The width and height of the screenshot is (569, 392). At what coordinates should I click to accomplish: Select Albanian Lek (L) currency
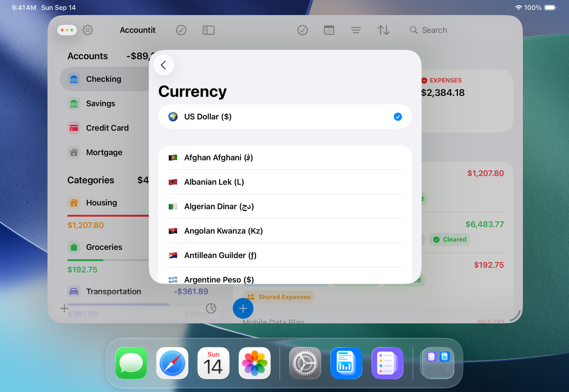284,182
